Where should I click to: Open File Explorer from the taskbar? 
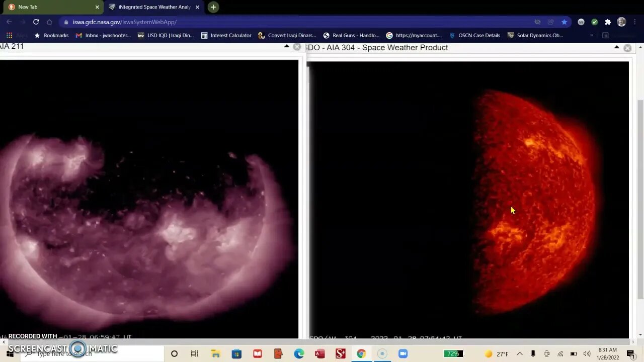[x=215, y=354]
